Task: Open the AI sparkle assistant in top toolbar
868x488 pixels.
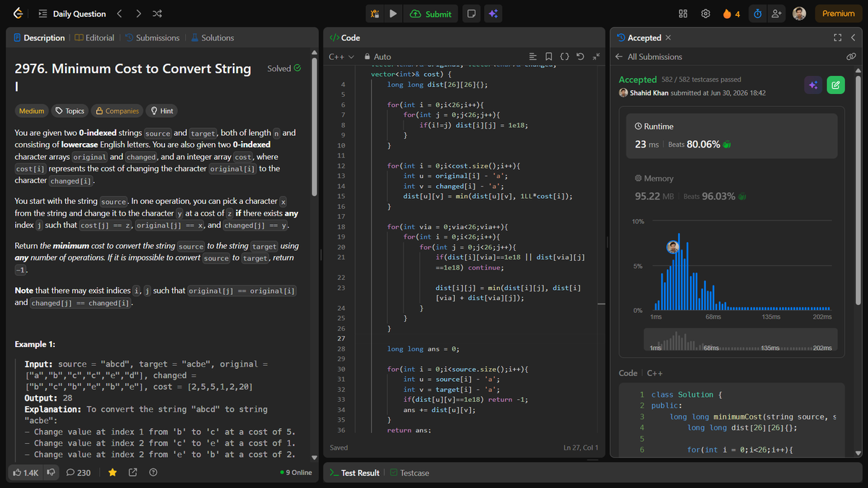Action: click(x=493, y=14)
